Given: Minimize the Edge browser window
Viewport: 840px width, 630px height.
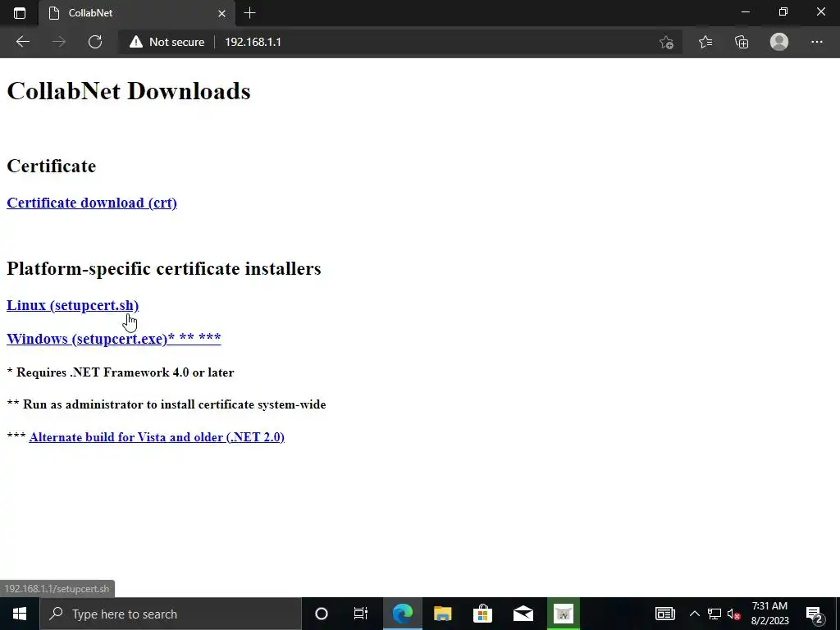Looking at the screenshot, I should pyautogui.click(x=745, y=11).
